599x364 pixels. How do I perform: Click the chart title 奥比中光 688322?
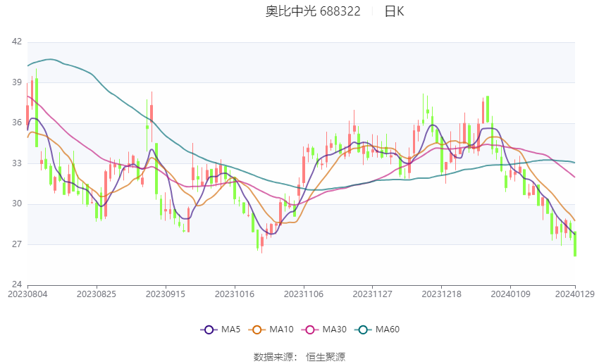click(313, 11)
